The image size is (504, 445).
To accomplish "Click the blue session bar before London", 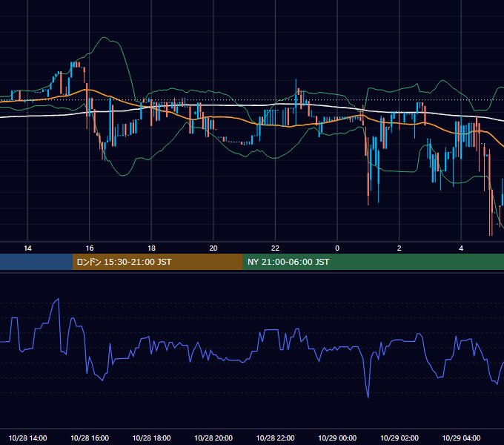I will [36, 262].
